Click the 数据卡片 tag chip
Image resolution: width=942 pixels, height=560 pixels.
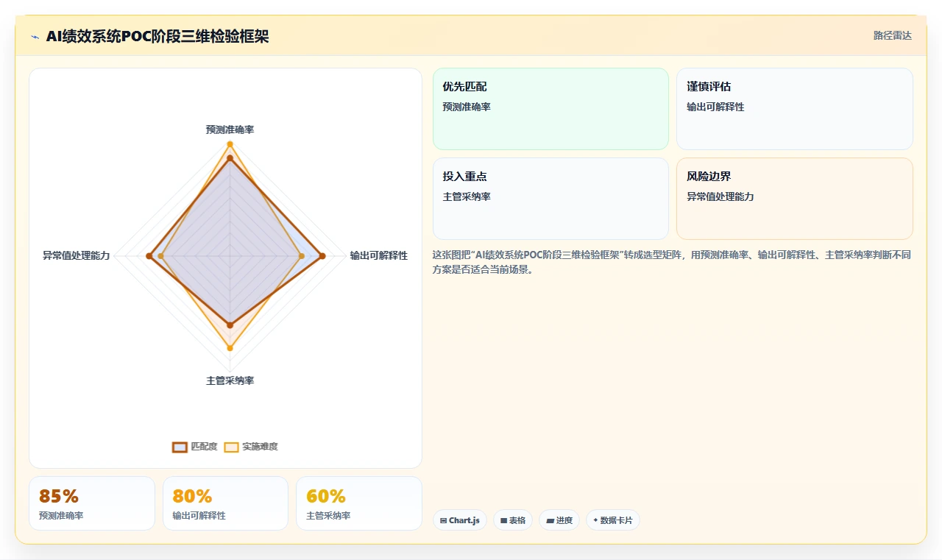(x=613, y=520)
